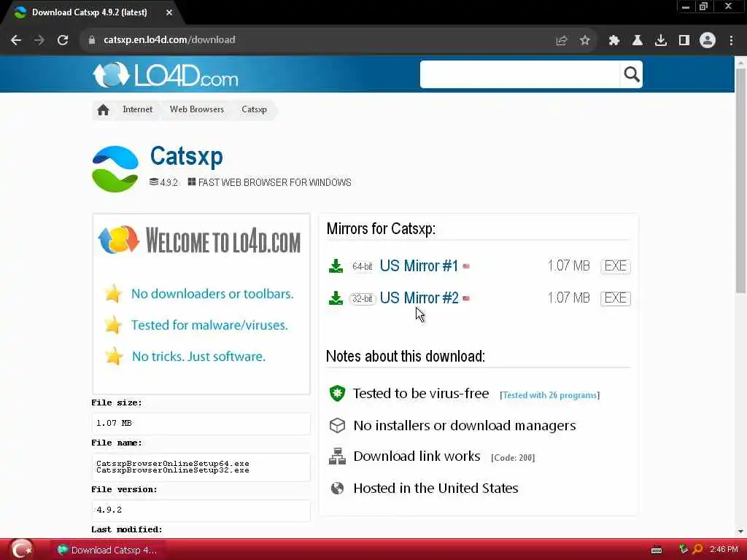Click the Catsxp app logo
The height and width of the screenshot is (560, 747).
[x=115, y=169]
